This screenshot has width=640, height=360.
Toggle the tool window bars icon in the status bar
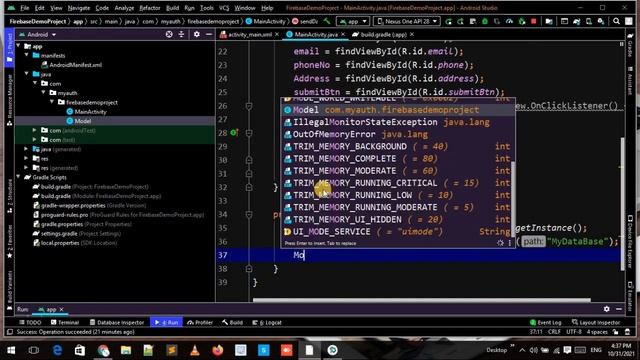tap(10, 332)
